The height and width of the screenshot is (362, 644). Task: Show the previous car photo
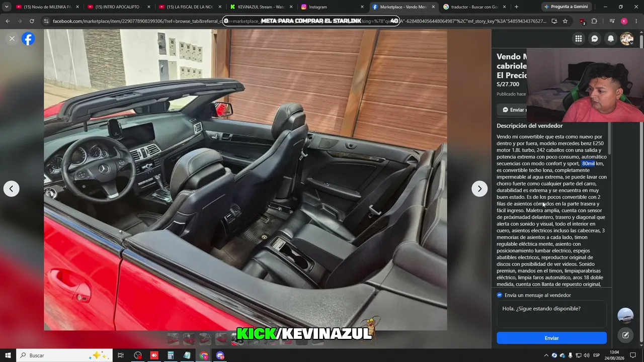pyautogui.click(x=11, y=189)
